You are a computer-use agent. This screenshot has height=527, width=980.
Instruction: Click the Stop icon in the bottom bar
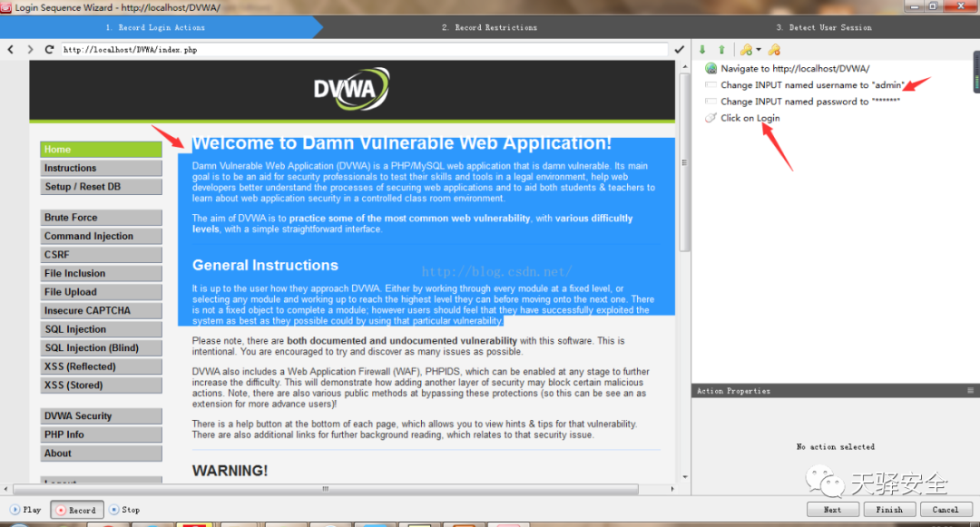pyautogui.click(x=113, y=510)
